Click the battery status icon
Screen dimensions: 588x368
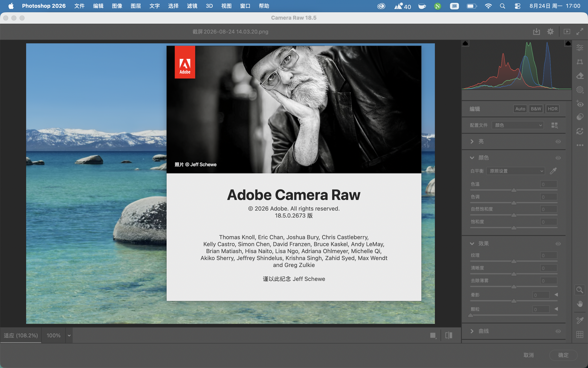pos(472,6)
